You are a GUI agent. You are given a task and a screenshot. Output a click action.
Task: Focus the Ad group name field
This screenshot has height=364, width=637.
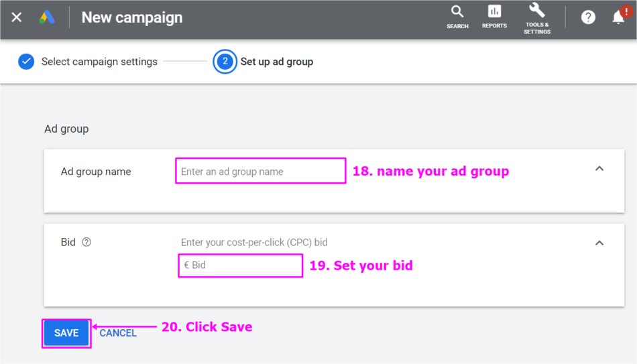260,171
